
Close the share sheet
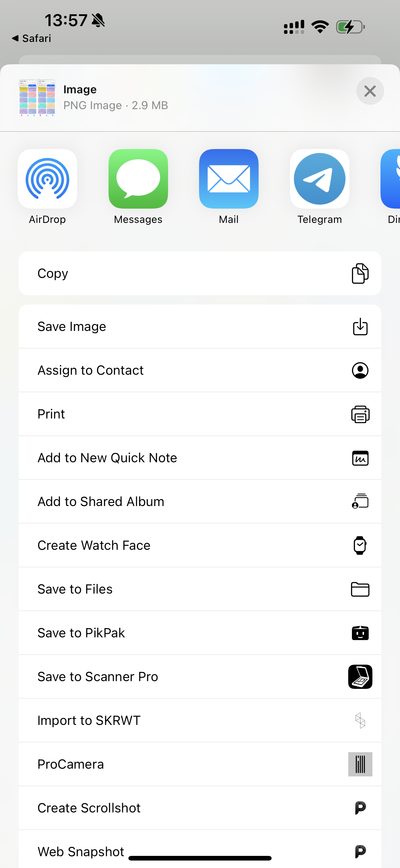click(370, 91)
